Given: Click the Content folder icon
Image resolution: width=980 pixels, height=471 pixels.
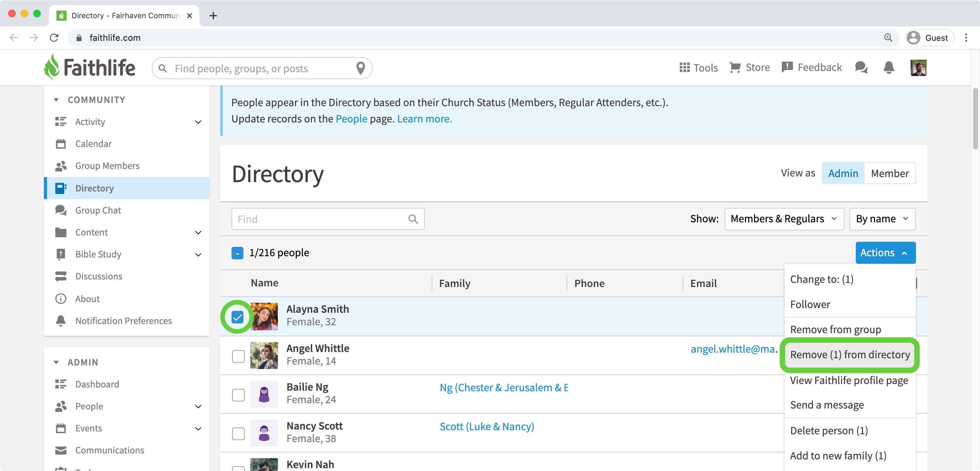Looking at the screenshot, I should tap(61, 232).
